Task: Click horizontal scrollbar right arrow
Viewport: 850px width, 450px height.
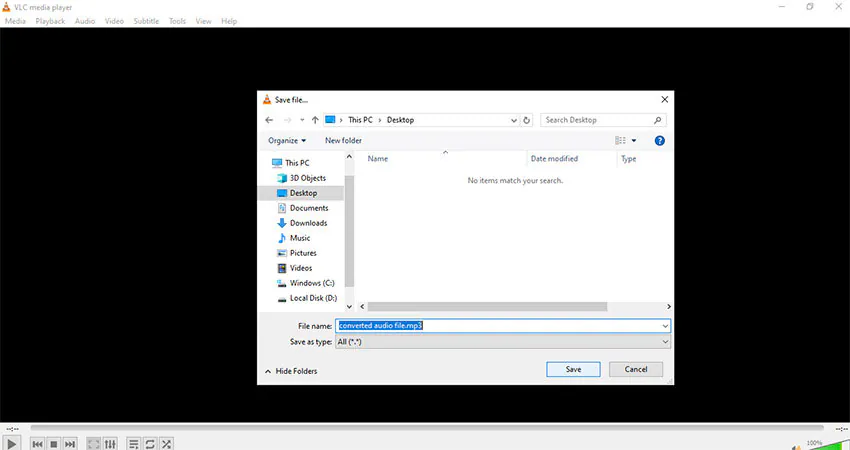Action: coord(668,306)
